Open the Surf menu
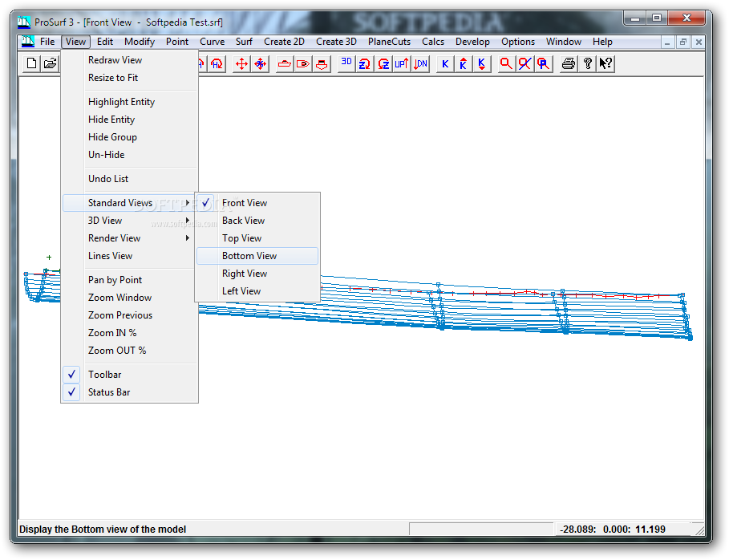This screenshot has width=729, height=560. point(244,42)
